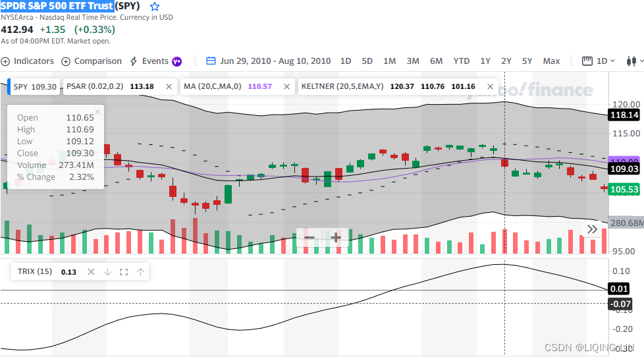Select the 1Y range
The height and width of the screenshot is (359, 644).
pyautogui.click(x=485, y=61)
